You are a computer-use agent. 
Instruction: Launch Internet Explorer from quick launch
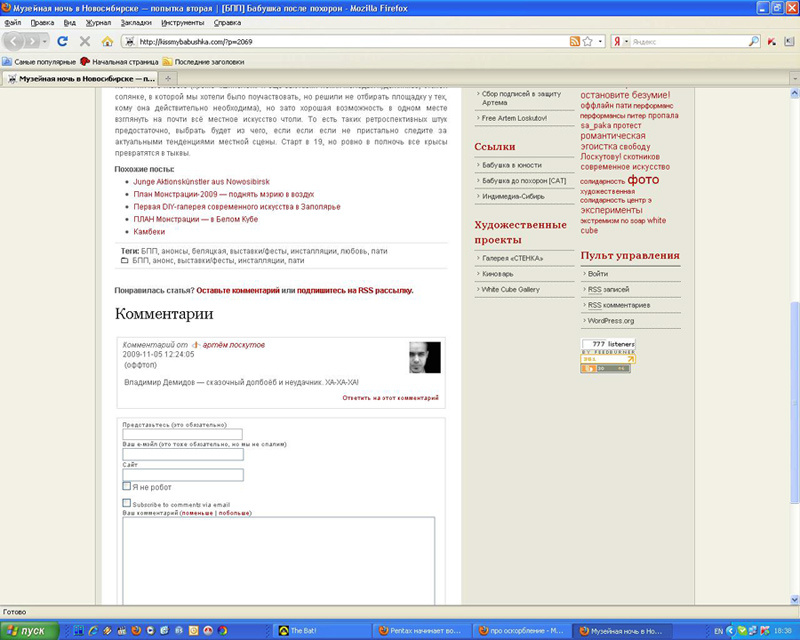pyautogui.click(x=93, y=630)
